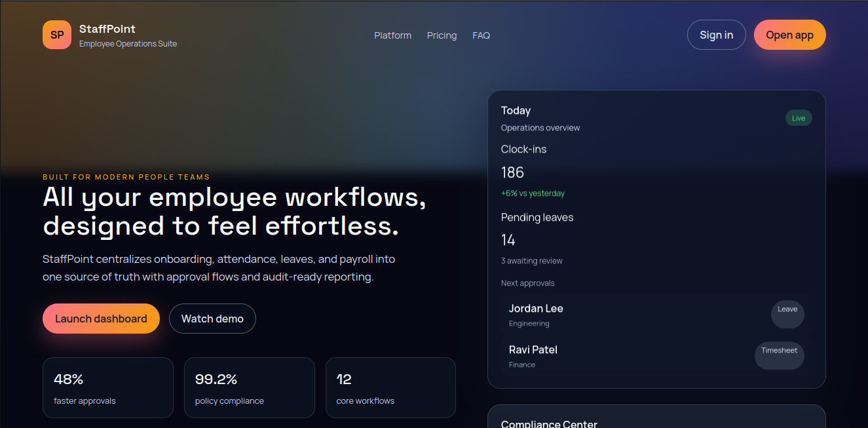Select the 12 core workflows stat card

click(390, 387)
